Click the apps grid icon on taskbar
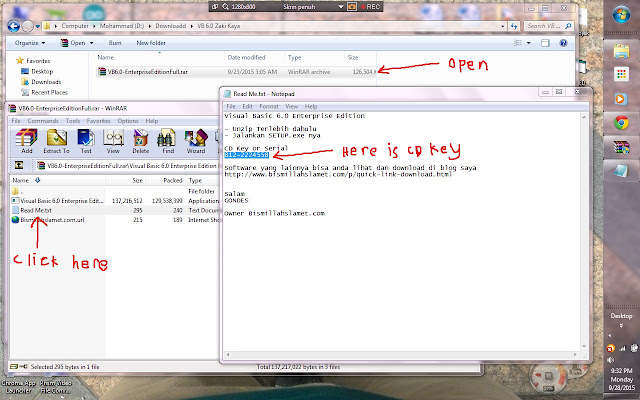This screenshot has width=640, height=400. click(621, 74)
